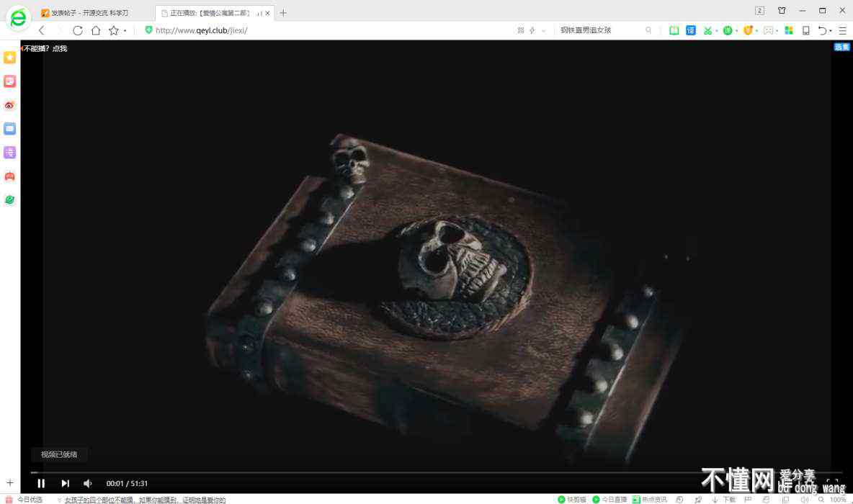The width and height of the screenshot is (853, 504).
Task: Open 今日优选 in the status bar
Action: [x=24, y=499]
